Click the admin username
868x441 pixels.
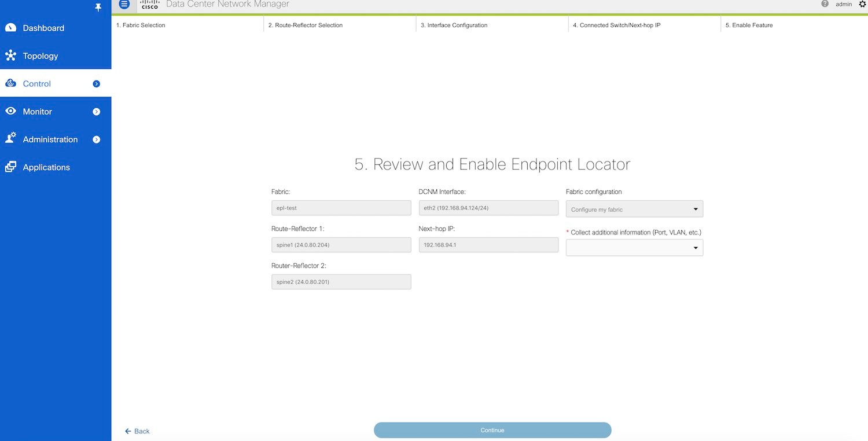(x=844, y=4)
